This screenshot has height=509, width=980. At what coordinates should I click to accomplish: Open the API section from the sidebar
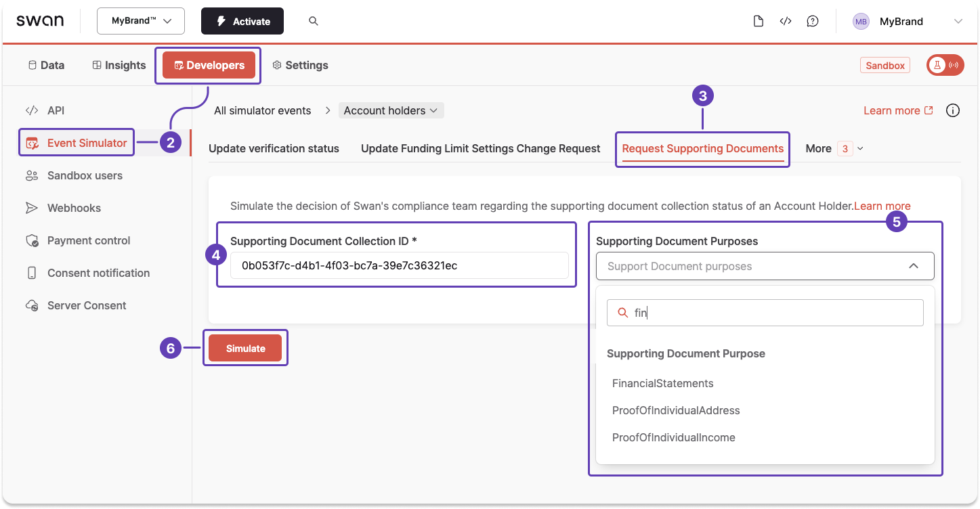(x=56, y=110)
